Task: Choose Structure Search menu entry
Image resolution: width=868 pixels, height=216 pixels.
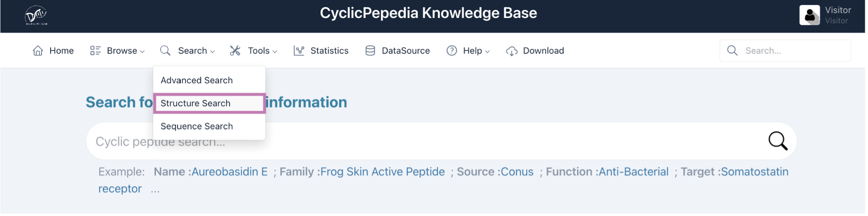Action: click(x=209, y=103)
